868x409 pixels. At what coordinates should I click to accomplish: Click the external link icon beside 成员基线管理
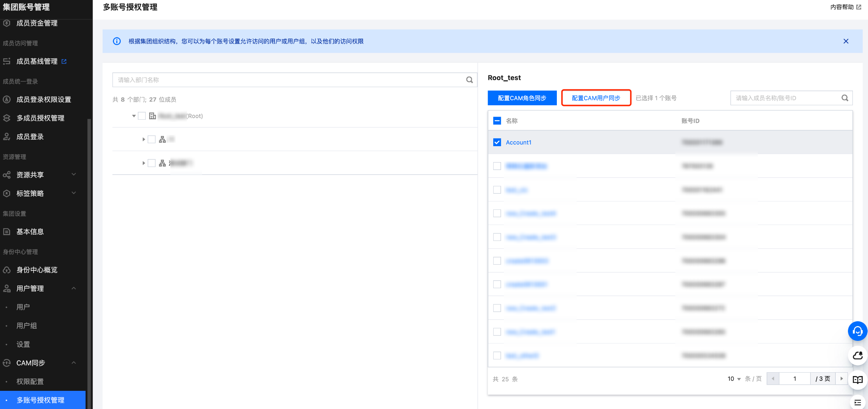pyautogui.click(x=64, y=61)
